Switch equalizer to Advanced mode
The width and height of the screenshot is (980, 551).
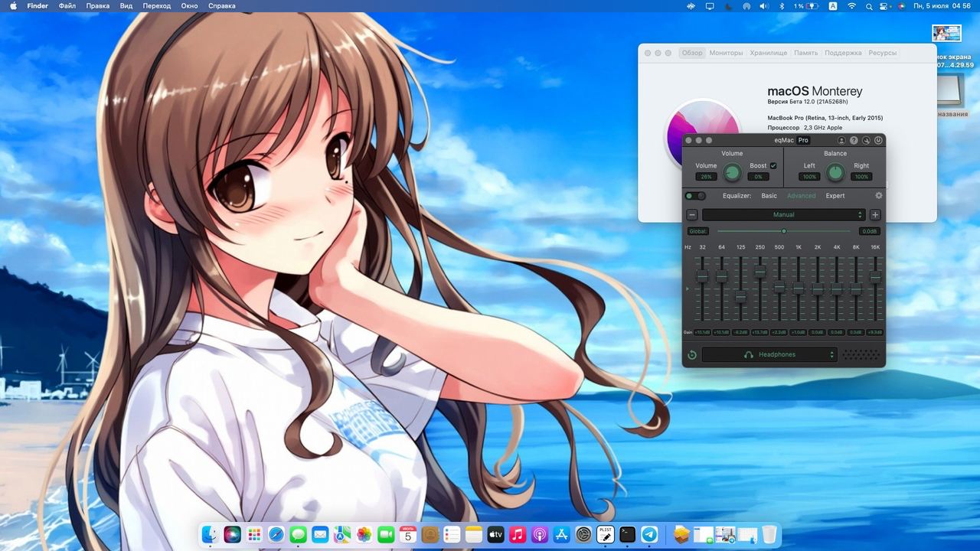[x=802, y=196]
